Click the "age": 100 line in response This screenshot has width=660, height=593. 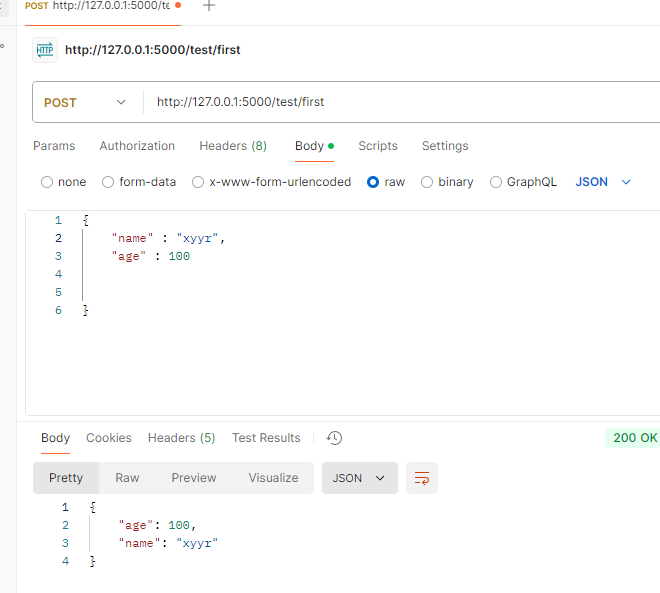click(x=157, y=525)
